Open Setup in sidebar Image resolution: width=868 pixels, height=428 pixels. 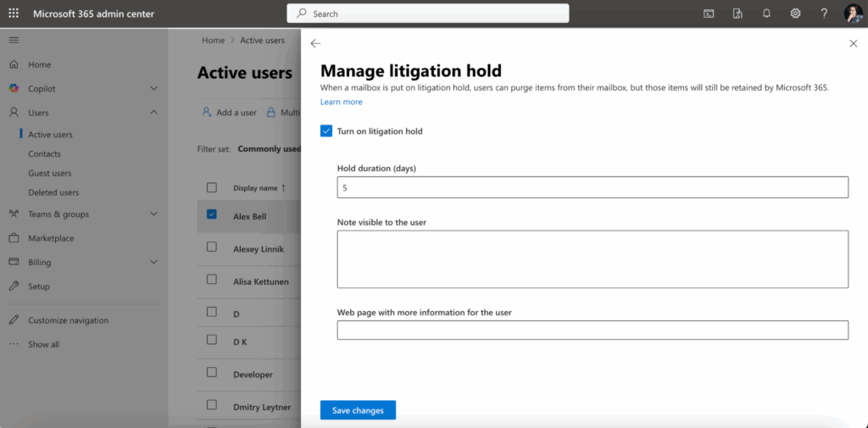(x=39, y=286)
